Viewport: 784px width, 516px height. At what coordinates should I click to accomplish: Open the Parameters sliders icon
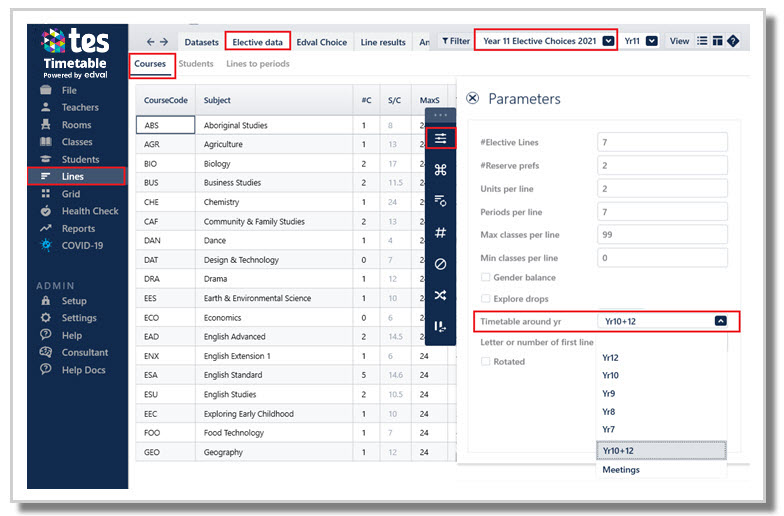tap(440, 138)
